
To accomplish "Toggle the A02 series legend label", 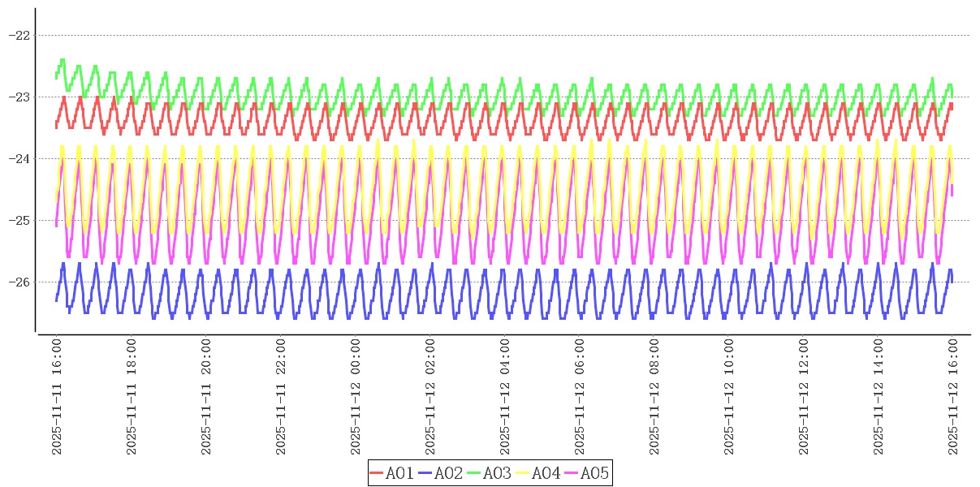I will [448, 473].
